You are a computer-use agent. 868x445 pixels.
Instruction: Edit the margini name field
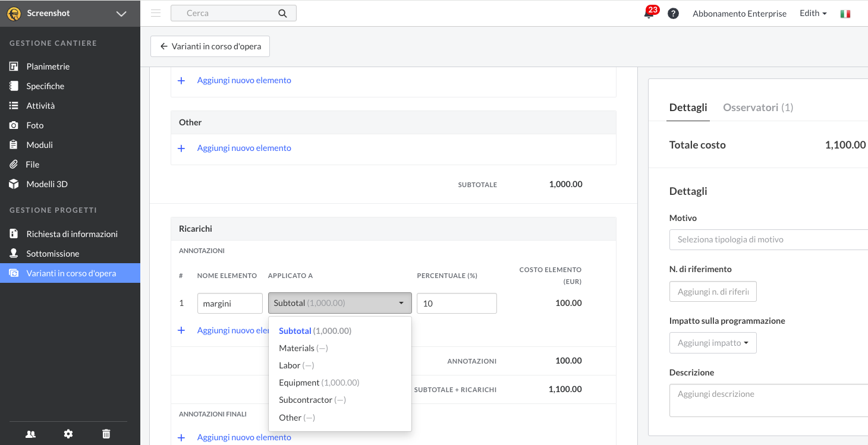click(x=229, y=303)
